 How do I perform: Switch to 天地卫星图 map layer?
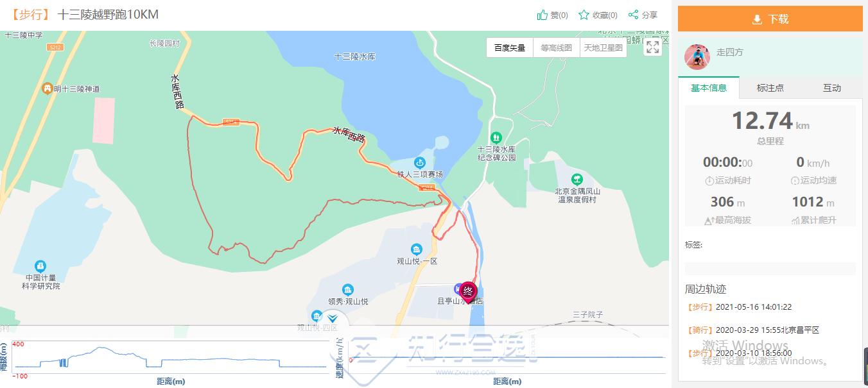(x=603, y=47)
